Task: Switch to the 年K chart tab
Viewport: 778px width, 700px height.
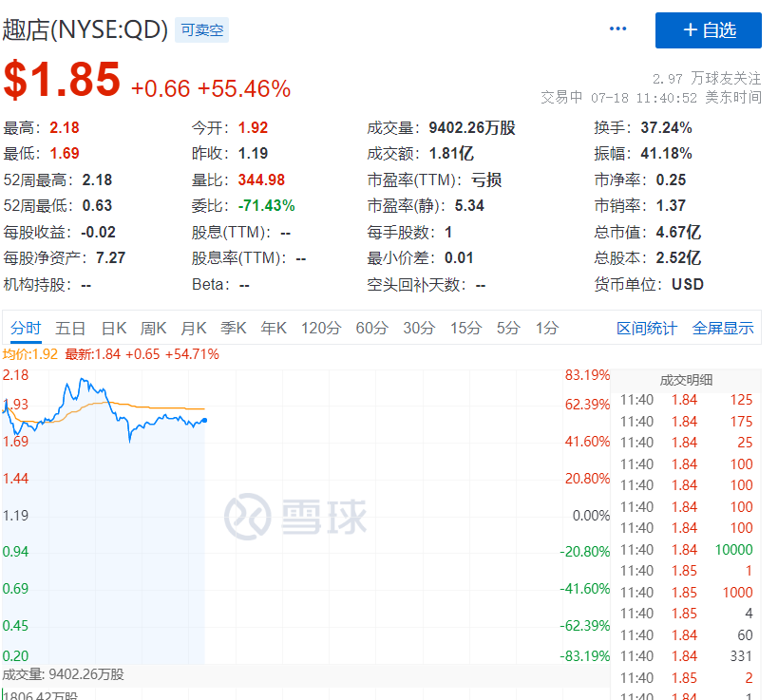Action: (x=274, y=328)
